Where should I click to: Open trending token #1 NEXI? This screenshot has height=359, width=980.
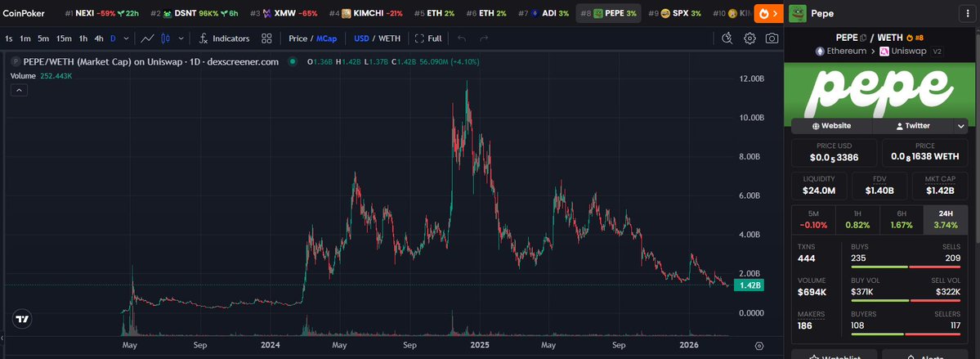point(101,13)
